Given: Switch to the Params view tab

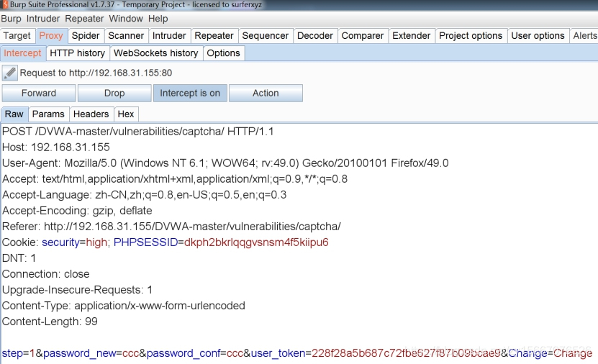Looking at the screenshot, I should [x=48, y=114].
